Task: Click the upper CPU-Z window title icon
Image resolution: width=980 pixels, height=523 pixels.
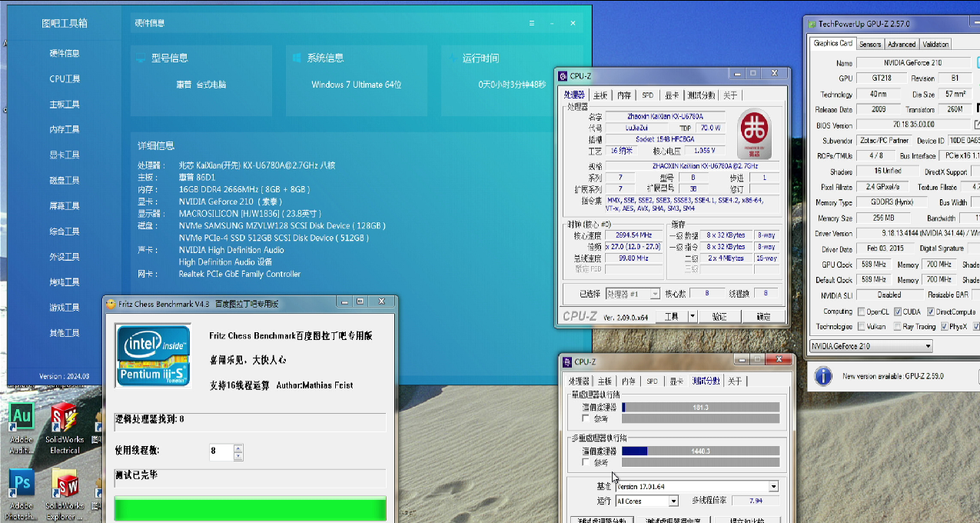Action: pyautogui.click(x=563, y=76)
